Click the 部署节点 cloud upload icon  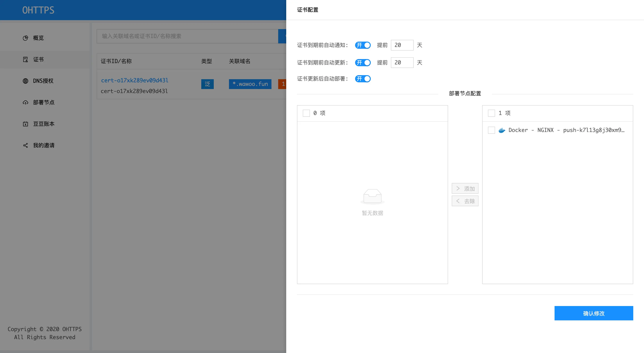coord(25,102)
